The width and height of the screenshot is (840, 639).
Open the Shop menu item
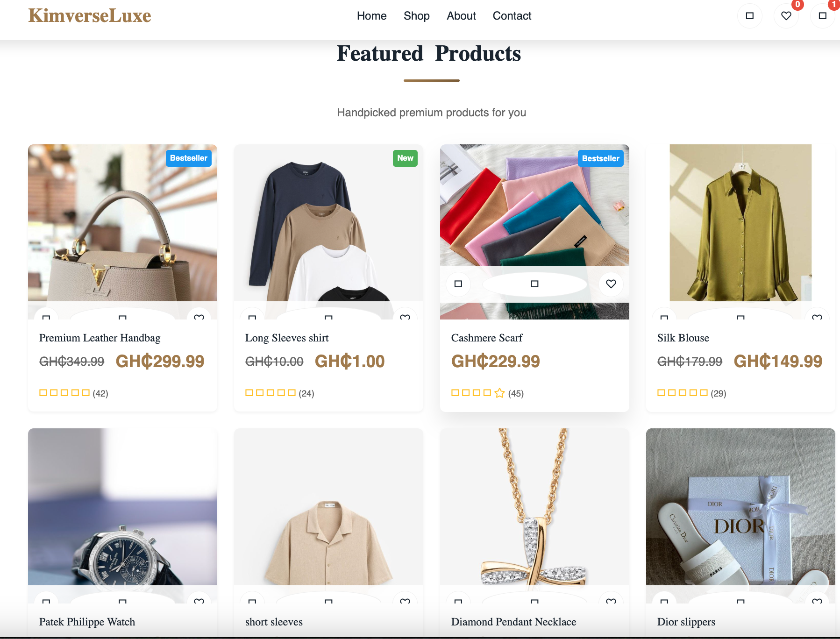[x=417, y=16]
